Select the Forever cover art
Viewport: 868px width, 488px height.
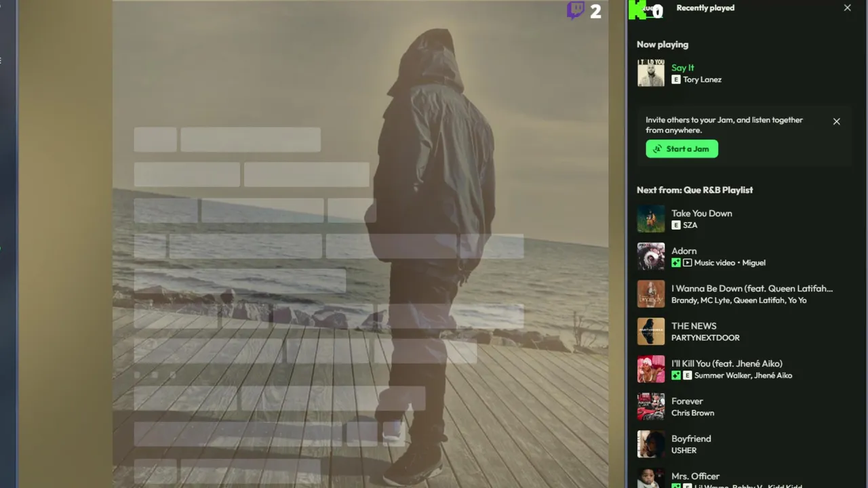[x=651, y=407]
